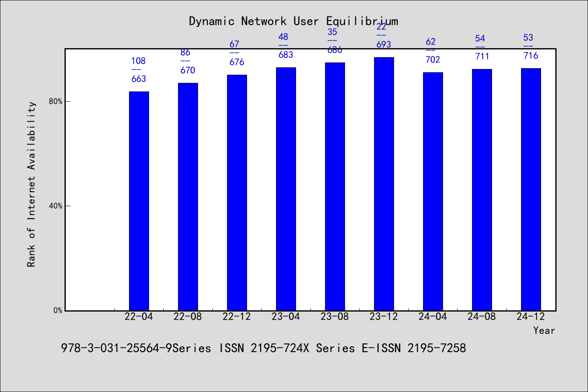588x392 pixels.
Task: Click the 23-12 x-axis tick label
Action: (384, 316)
